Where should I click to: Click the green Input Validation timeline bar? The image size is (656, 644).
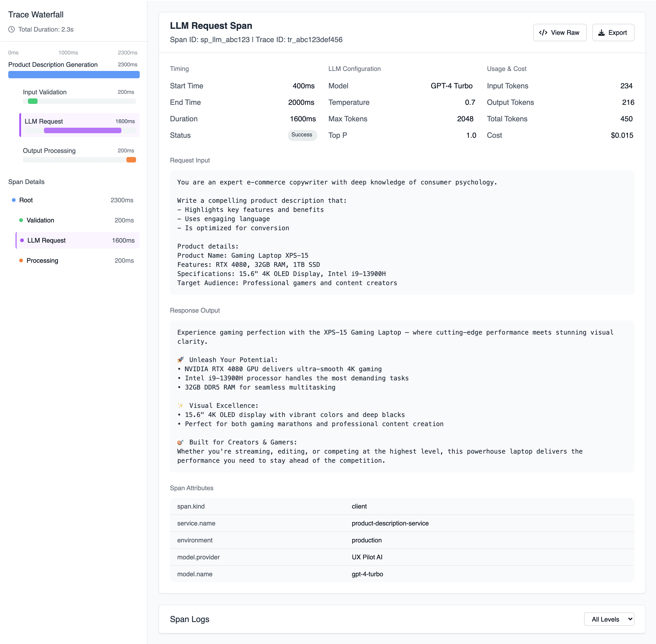[33, 101]
